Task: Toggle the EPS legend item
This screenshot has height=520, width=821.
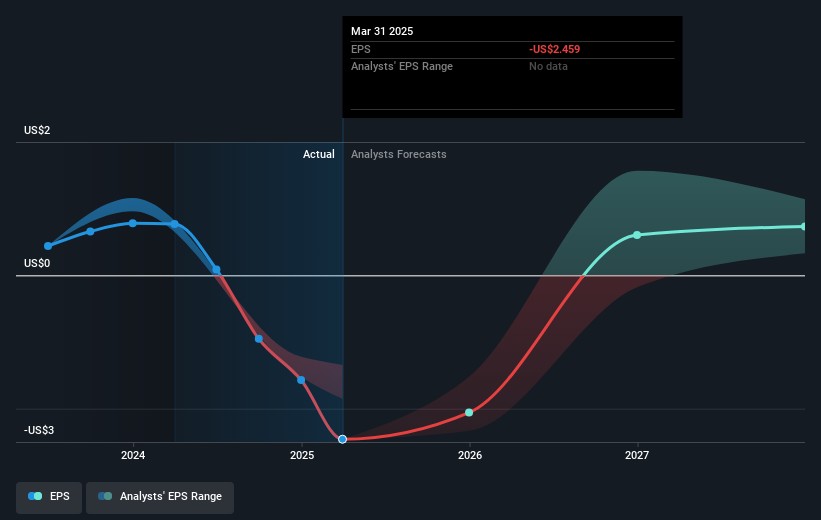Action: point(49,496)
